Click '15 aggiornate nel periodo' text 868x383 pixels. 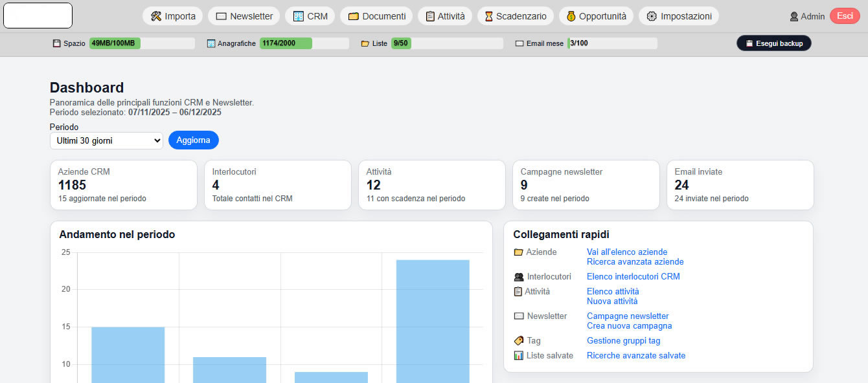tap(102, 199)
